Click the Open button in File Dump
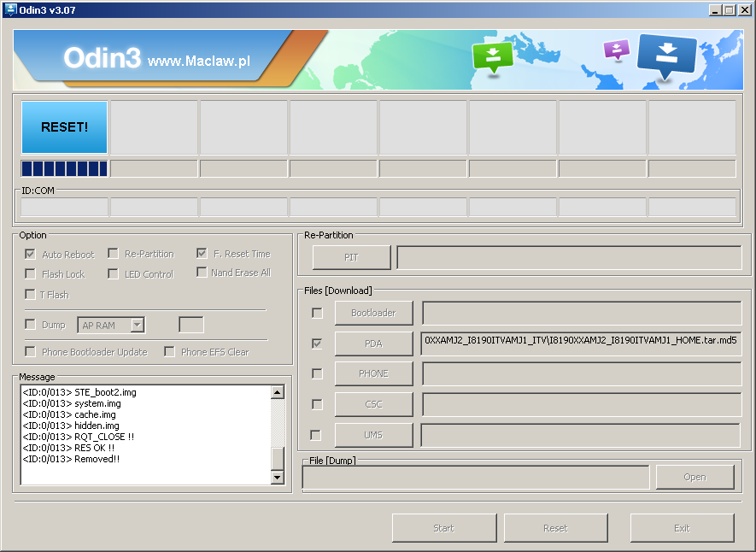 pyautogui.click(x=694, y=477)
